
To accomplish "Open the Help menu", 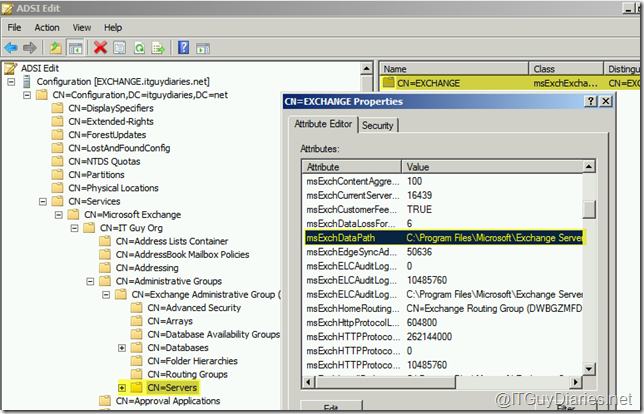I will pos(113,28).
